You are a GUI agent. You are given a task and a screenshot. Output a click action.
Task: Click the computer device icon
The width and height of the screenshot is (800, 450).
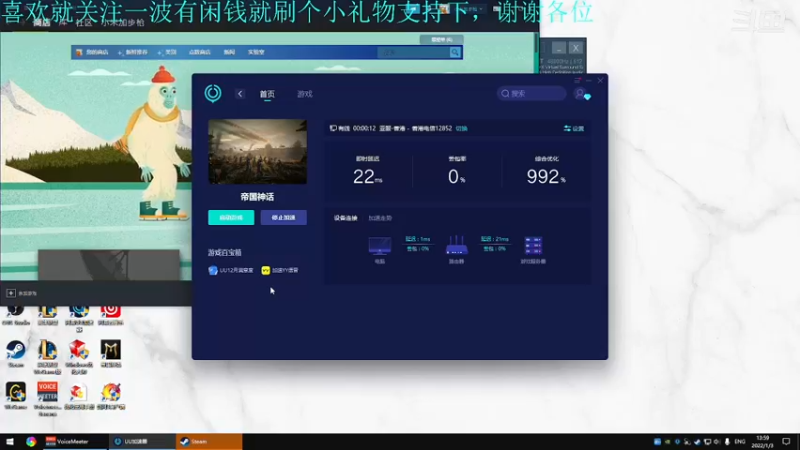380,245
